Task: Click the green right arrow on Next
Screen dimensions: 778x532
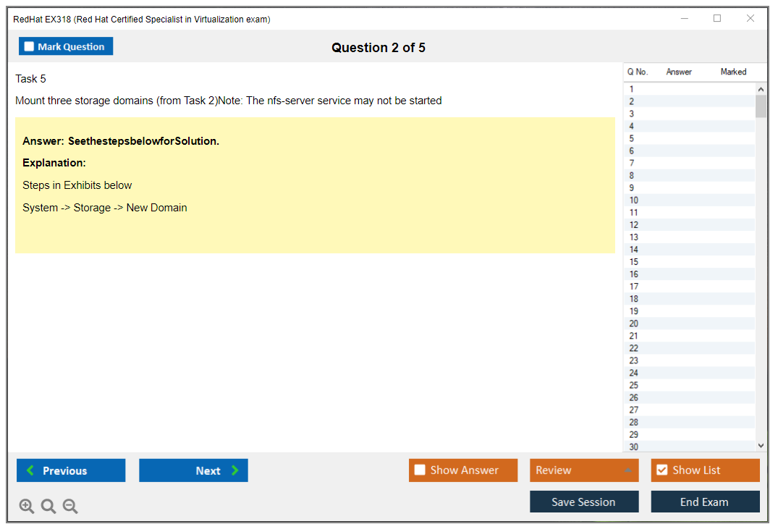Action: pyautogui.click(x=235, y=470)
